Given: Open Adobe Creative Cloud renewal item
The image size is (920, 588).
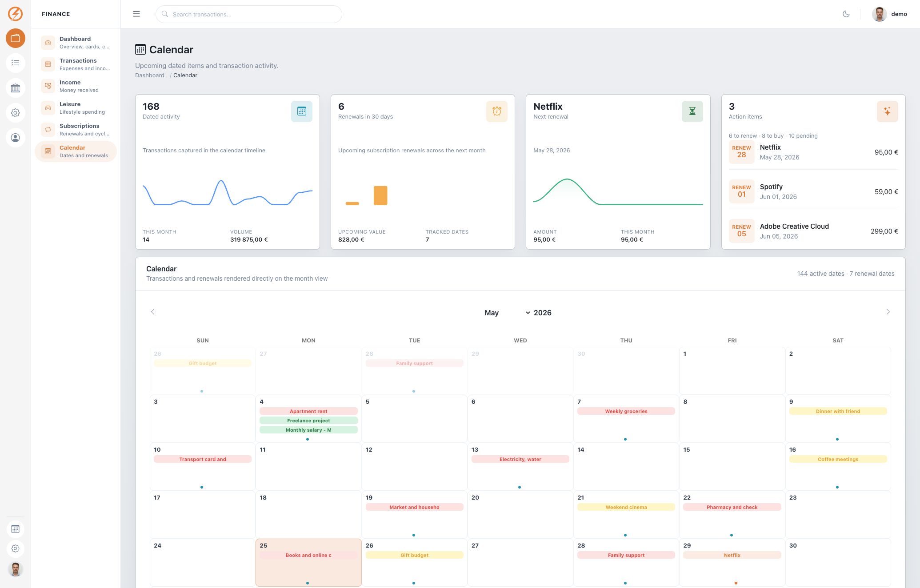Looking at the screenshot, I should (813, 231).
